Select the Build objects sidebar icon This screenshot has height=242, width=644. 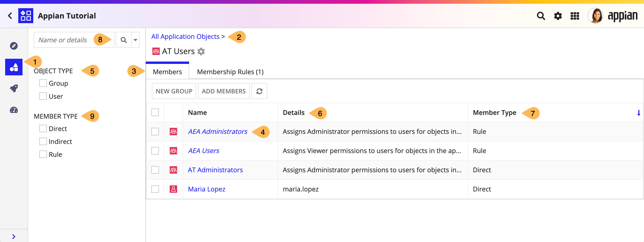14,67
